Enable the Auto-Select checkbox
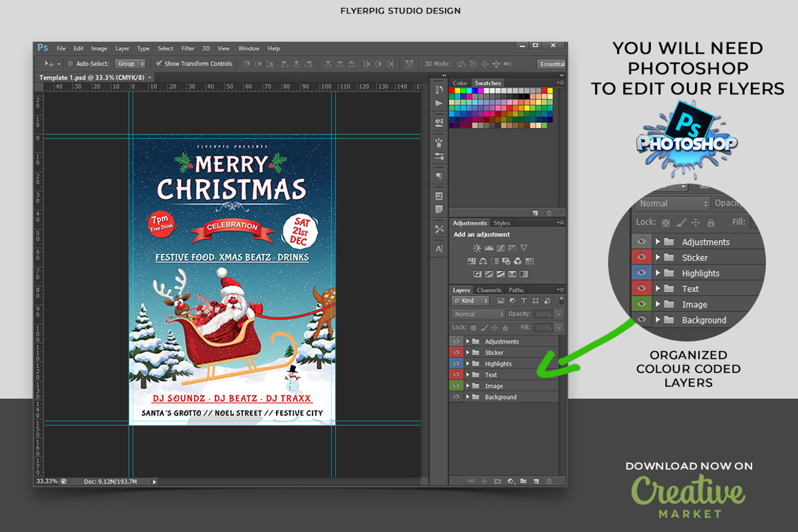This screenshot has height=532, width=798. tap(70, 64)
